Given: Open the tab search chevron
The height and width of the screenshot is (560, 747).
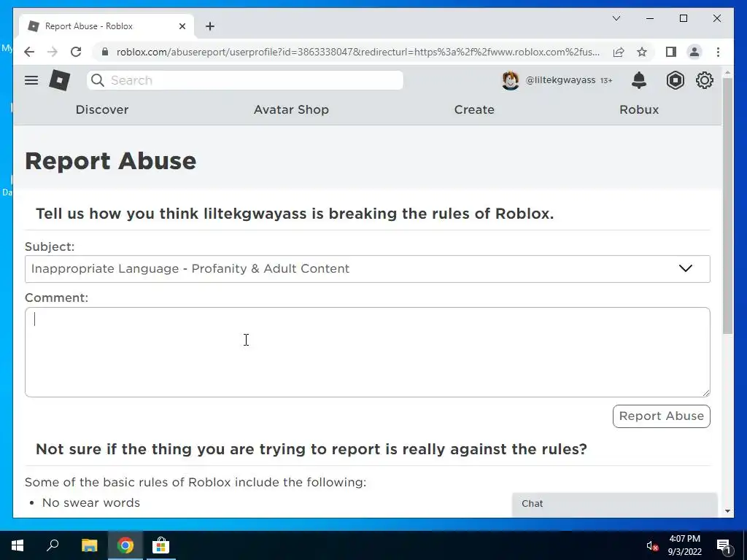Looking at the screenshot, I should pyautogui.click(x=616, y=18).
